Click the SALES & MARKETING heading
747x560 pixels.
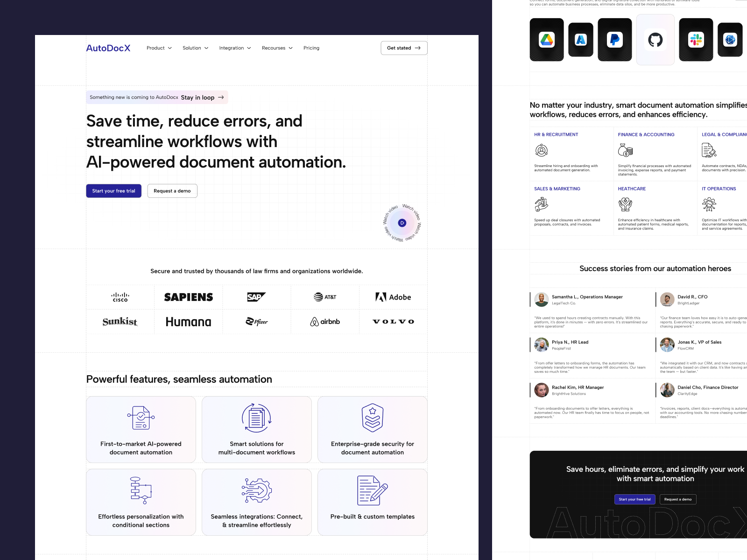click(x=557, y=189)
